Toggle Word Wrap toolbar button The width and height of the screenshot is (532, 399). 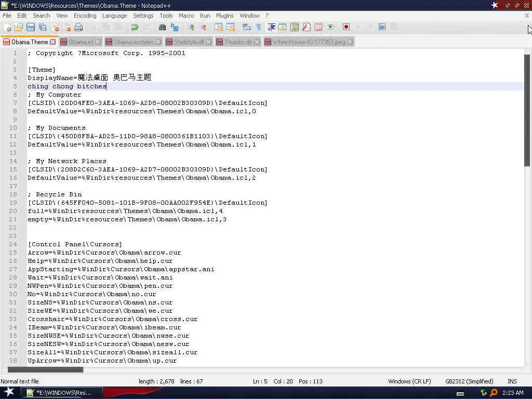click(247, 28)
